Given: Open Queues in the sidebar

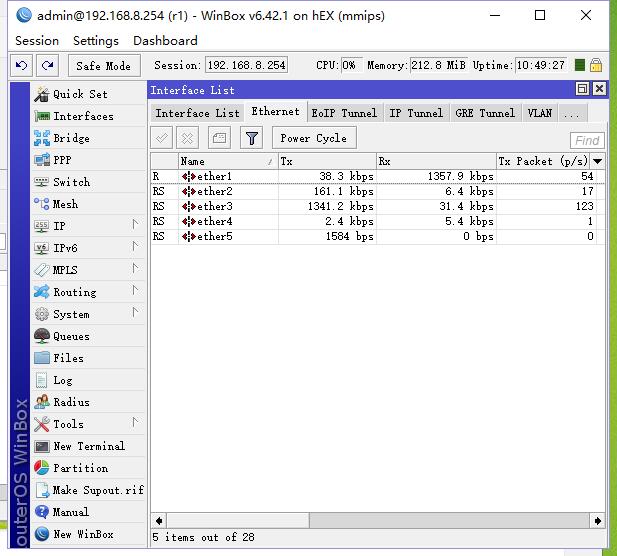Looking at the screenshot, I should coord(89,336).
